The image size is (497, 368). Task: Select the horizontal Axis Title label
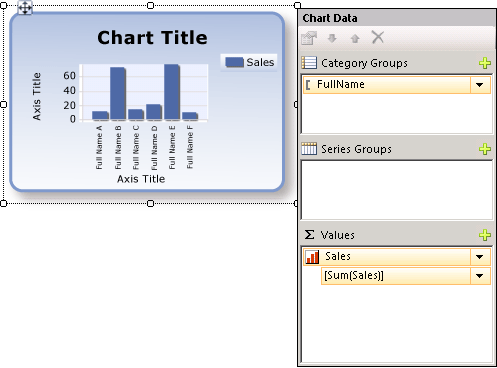pyautogui.click(x=141, y=179)
